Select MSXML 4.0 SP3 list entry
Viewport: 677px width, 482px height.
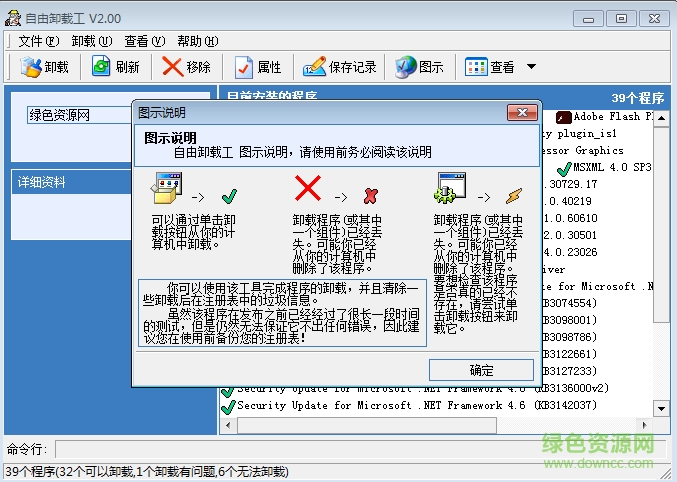tap(612, 168)
